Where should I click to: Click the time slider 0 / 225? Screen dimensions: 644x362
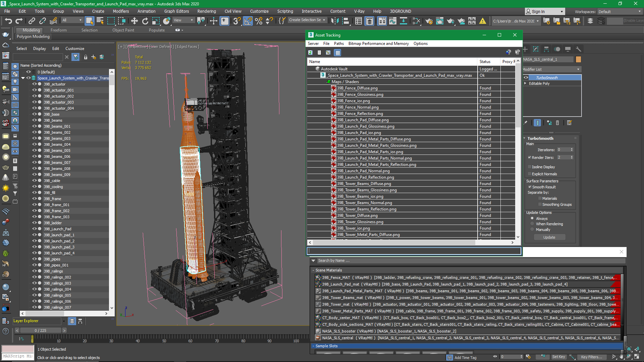coord(41,330)
